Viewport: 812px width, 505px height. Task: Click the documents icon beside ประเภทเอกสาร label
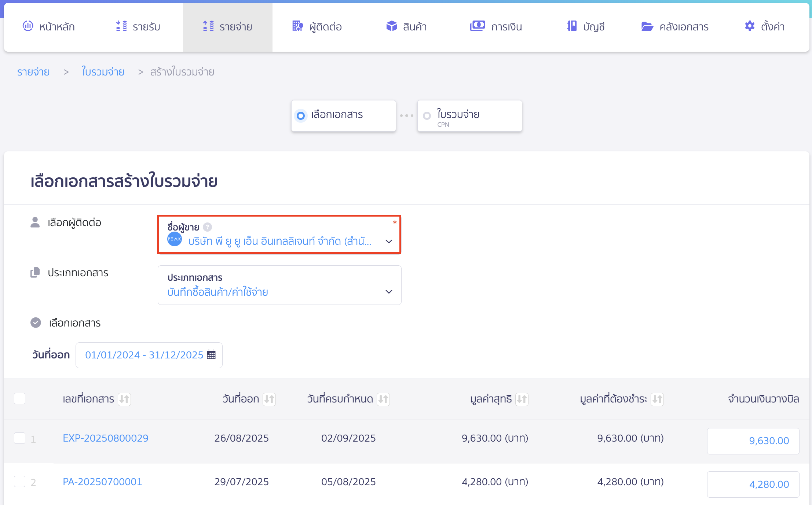pyautogui.click(x=35, y=272)
